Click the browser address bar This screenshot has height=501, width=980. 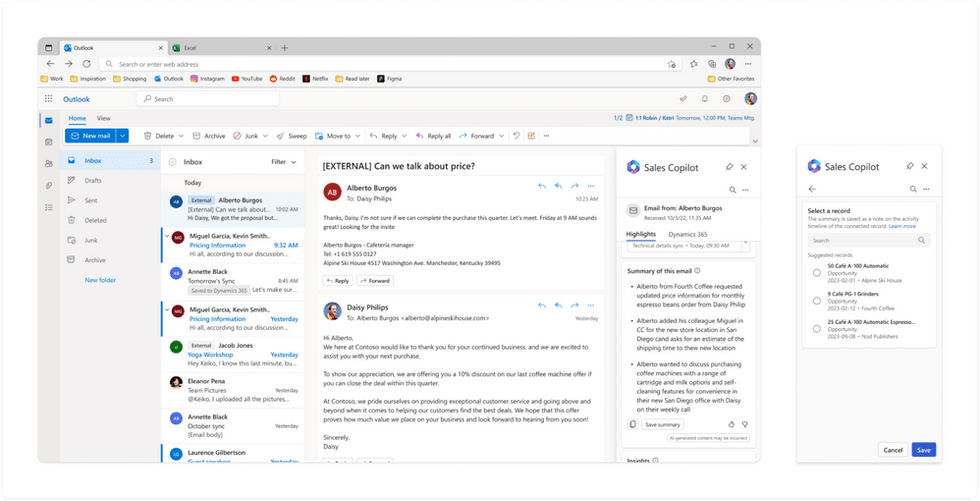391,64
